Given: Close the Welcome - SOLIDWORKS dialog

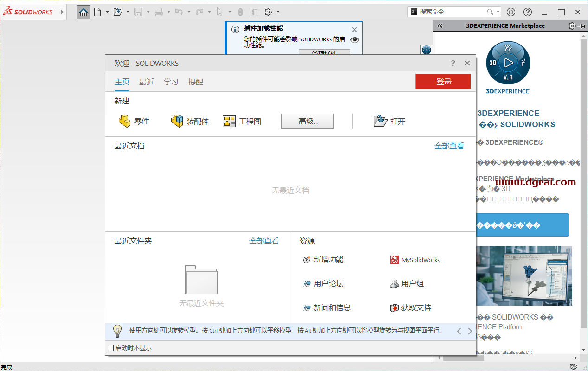Looking at the screenshot, I should pos(467,63).
